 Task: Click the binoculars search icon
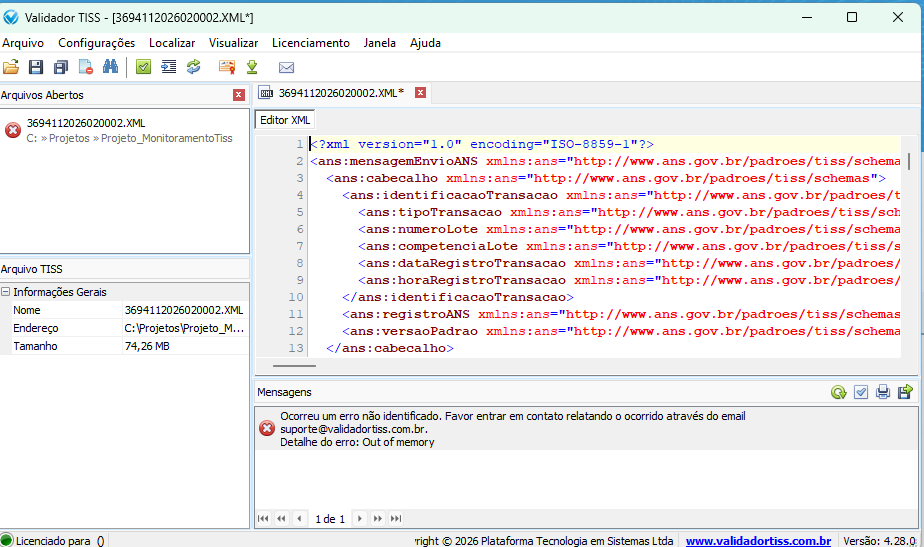(111, 68)
